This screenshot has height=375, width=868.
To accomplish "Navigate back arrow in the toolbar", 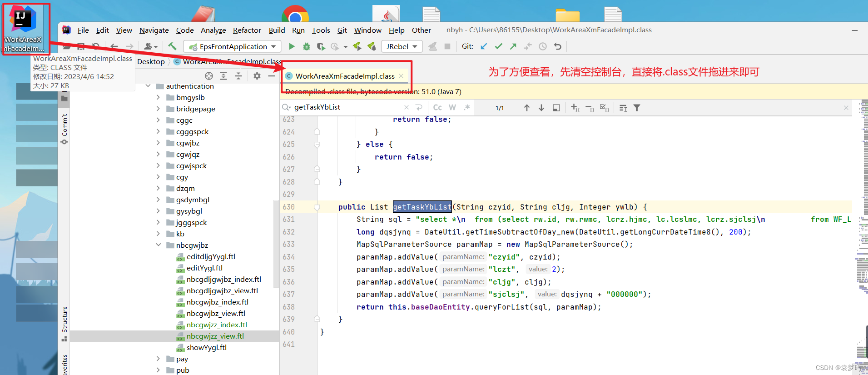I will click(114, 46).
